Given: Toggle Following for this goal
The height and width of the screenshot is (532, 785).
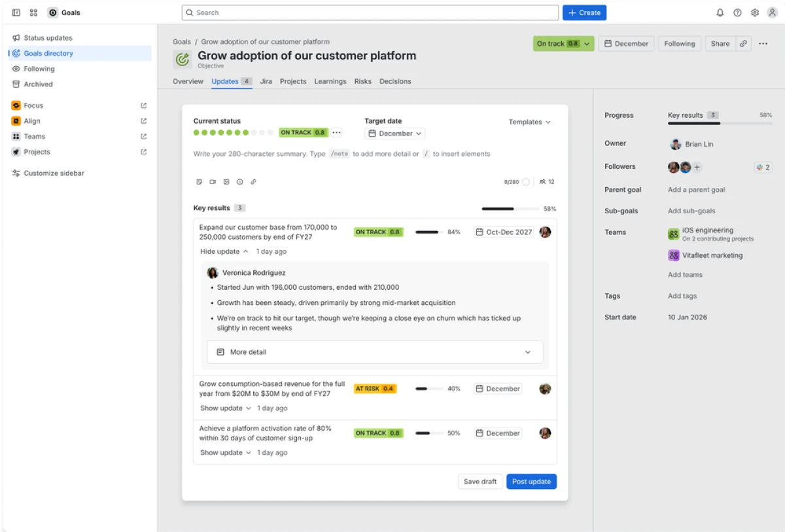Looking at the screenshot, I should click(679, 43).
